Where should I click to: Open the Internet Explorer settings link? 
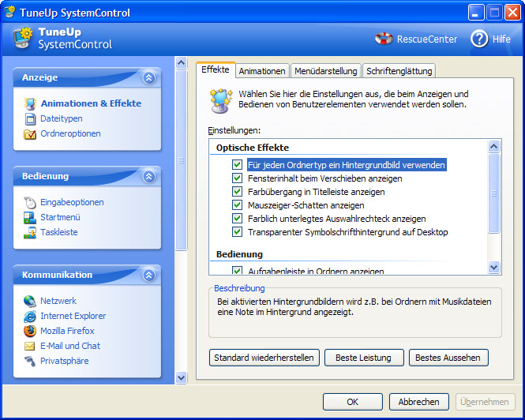pyautogui.click(x=73, y=316)
